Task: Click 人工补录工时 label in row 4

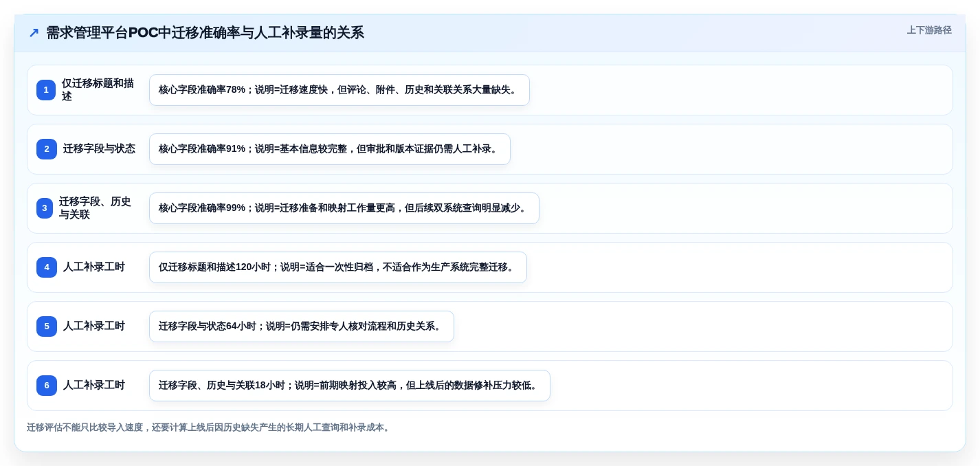Action: (x=94, y=267)
